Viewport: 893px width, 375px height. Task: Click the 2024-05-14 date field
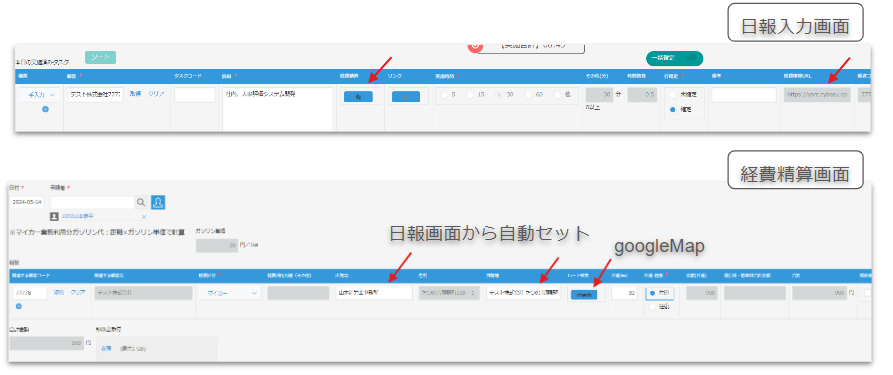click(28, 202)
